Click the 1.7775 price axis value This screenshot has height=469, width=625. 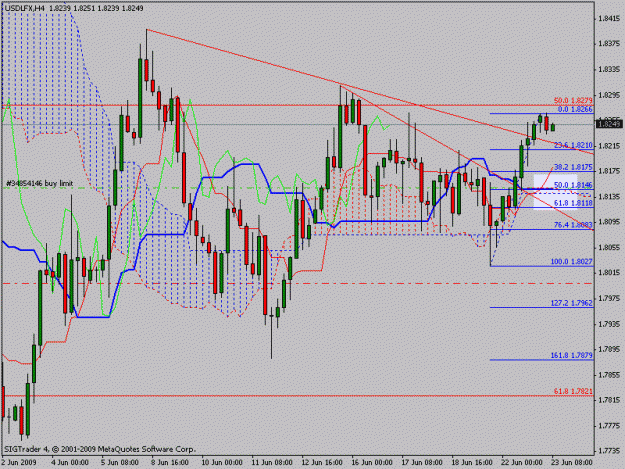coord(609,426)
